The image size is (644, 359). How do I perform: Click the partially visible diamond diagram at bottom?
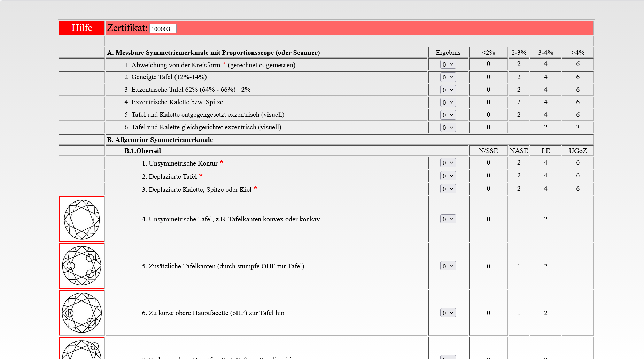[x=82, y=349]
